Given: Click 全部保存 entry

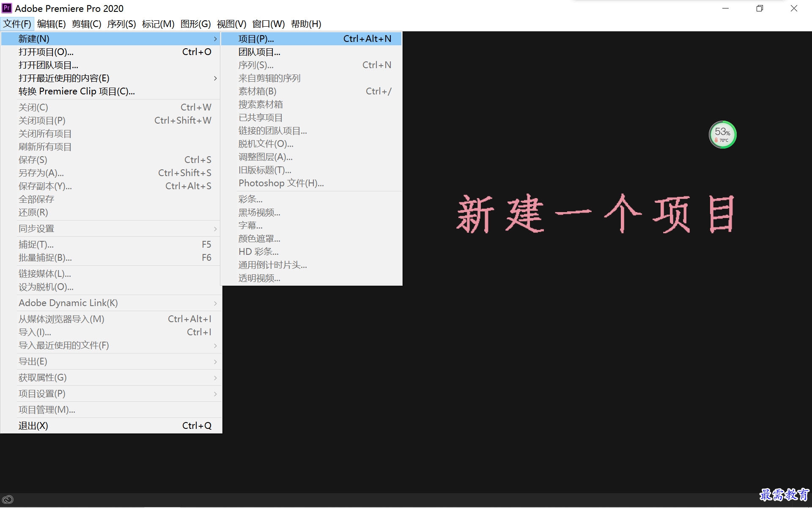Looking at the screenshot, I should [x=111, y=199].
